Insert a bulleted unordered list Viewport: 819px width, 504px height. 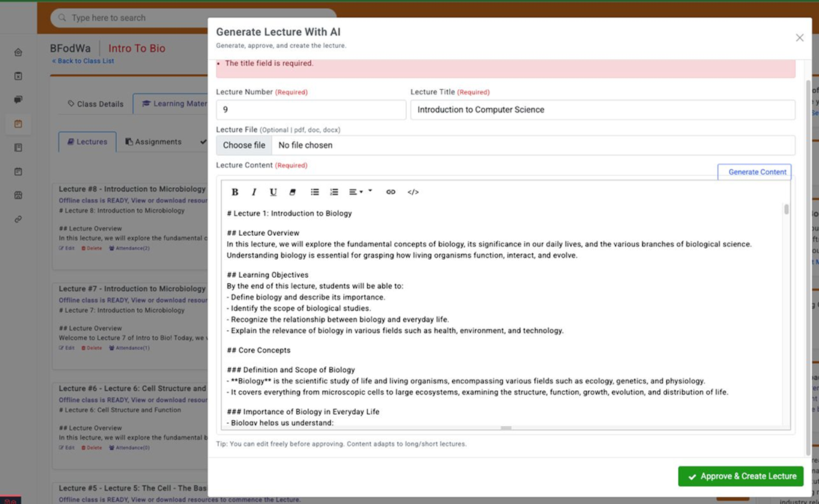coord(315,192)
